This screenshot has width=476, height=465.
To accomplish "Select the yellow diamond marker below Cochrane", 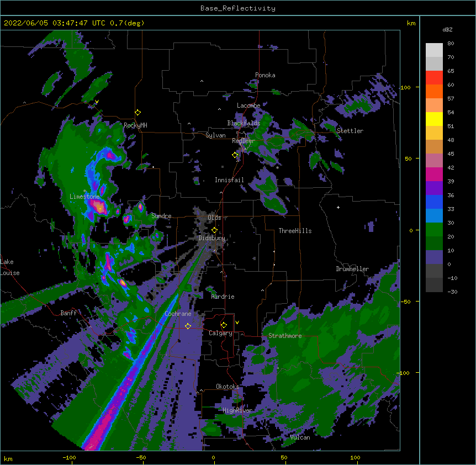I will (x=188, y=326).
